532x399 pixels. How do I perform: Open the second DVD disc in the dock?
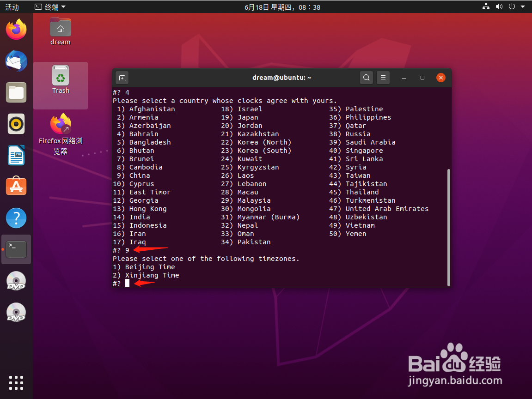click(16, 312)
